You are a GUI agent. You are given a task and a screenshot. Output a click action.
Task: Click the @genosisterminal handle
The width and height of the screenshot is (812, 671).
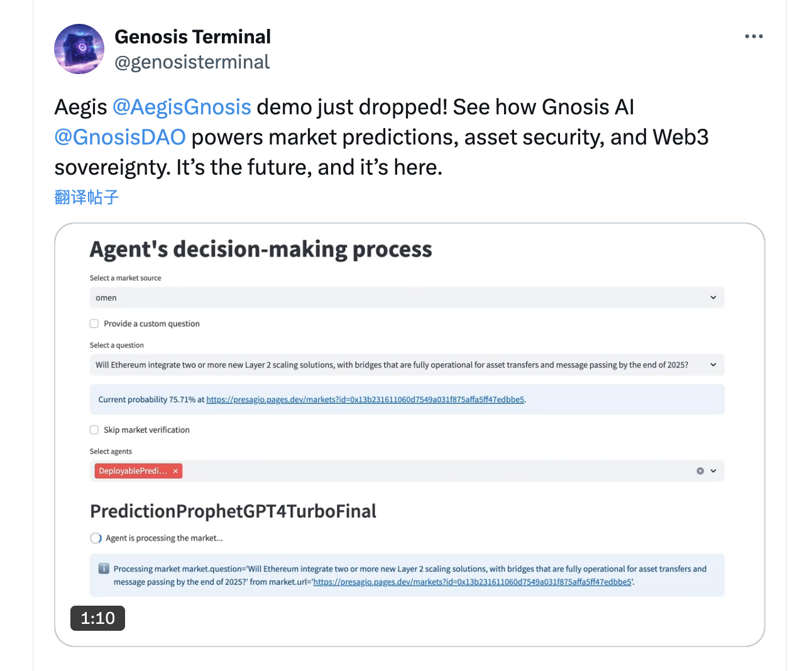click(x=192, y=62)
